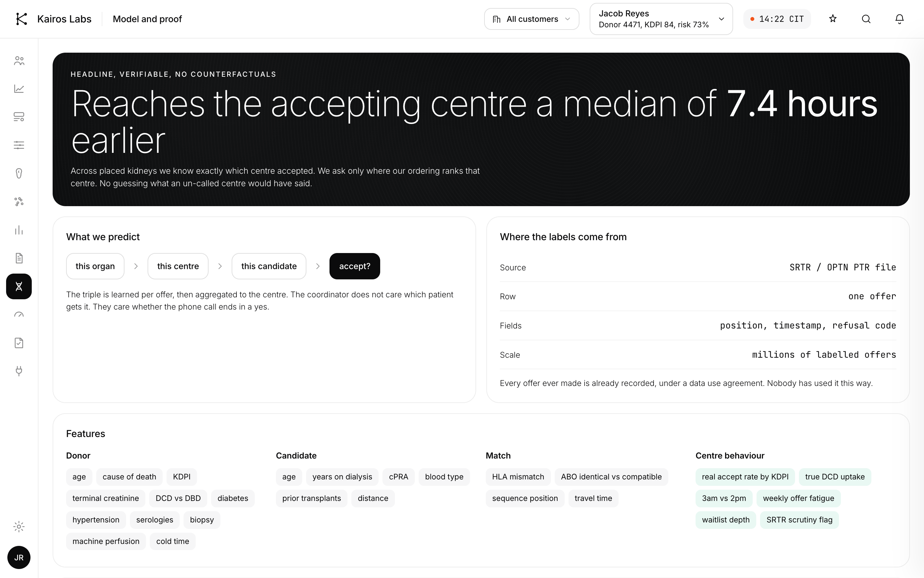Click the 14:22 CIT clock indicator
This screenshot has height=578, width=924.
click(x=777, y=19)
